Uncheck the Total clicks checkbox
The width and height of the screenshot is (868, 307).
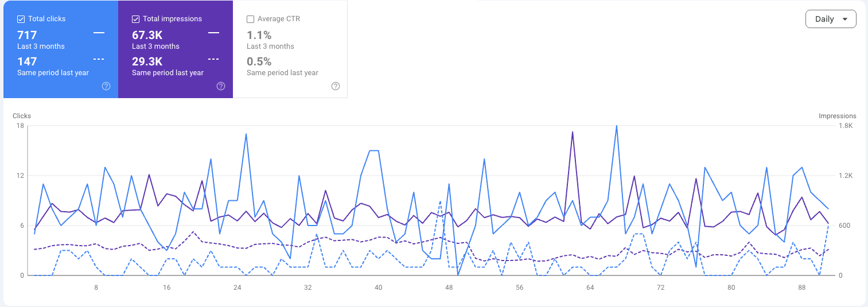pos(21,19)
